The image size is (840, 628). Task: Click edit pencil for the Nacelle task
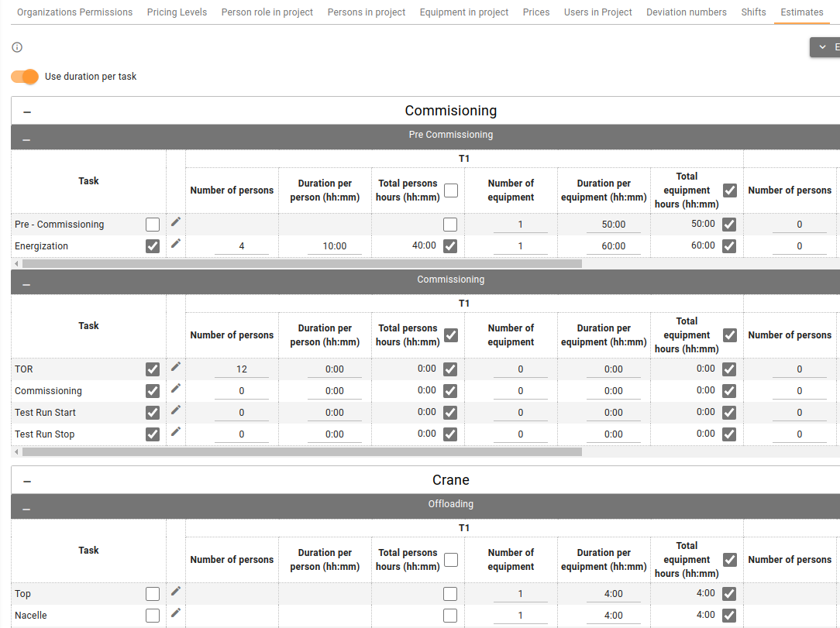[176, 613]
